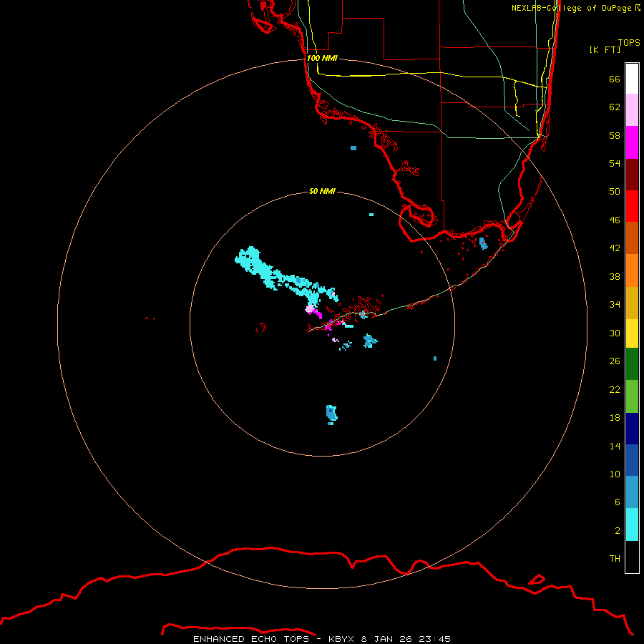Select the legend value "58"
Image resolution: width=644 pixels, height=644 pixels.
click(615, 135)
